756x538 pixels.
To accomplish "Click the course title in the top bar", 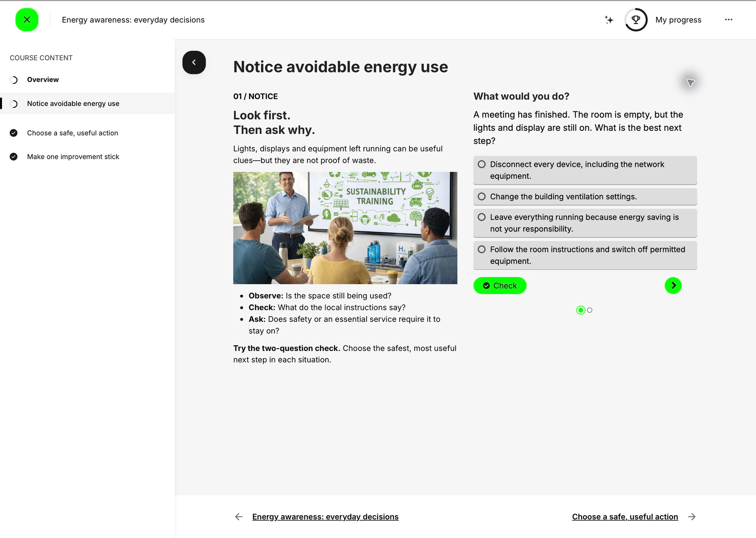I will (x=133, y=20).
